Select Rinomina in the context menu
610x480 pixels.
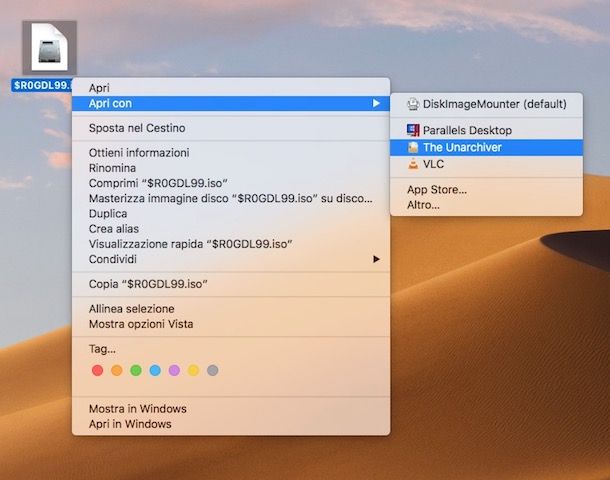click(231, 168)
